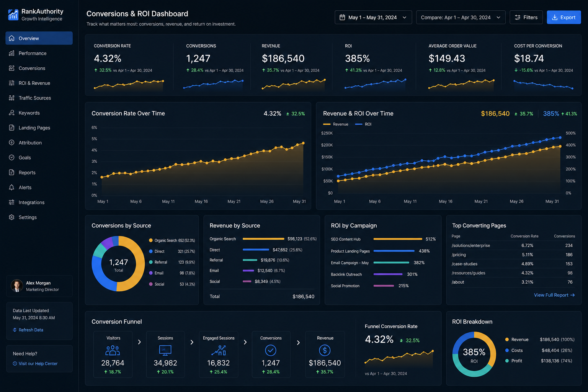Image resolution: width=588 pixels, height=392 pixels.
Task: Click the ROI legend swatch in Revenue & ROI chart
Action: (359, 124)
